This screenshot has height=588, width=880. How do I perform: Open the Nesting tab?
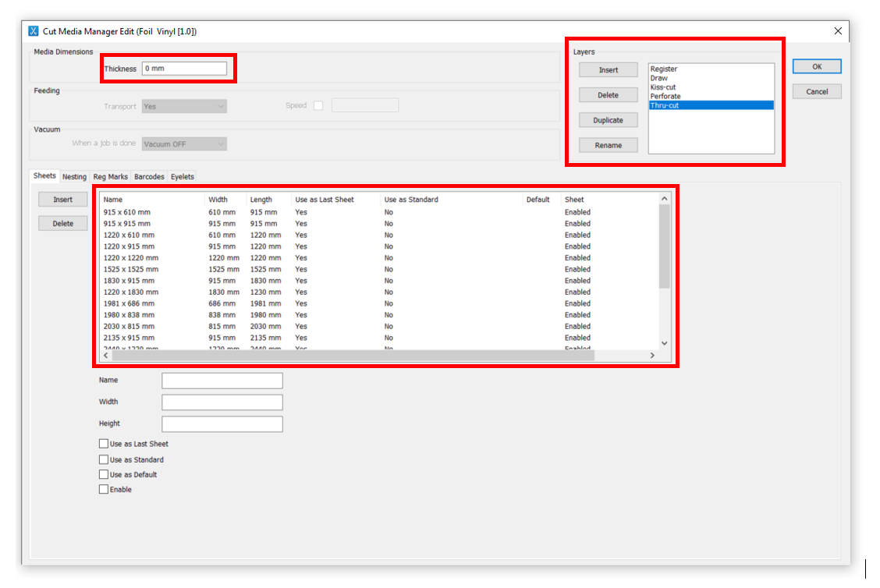point(74,177)
